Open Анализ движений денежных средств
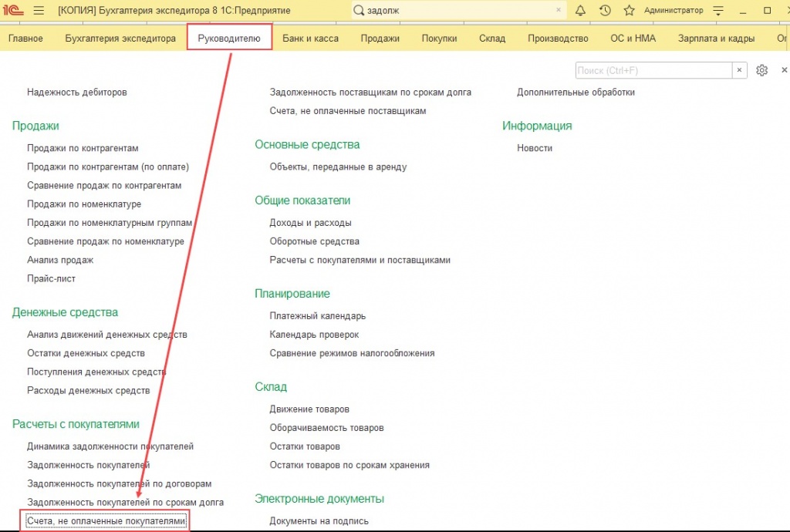 pos(107,334)
